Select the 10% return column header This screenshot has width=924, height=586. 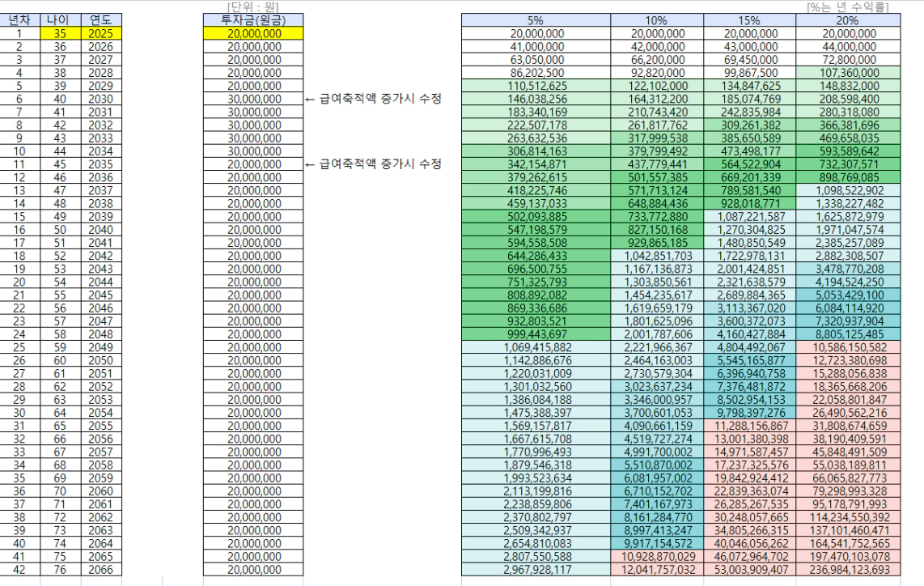(656, 20)
